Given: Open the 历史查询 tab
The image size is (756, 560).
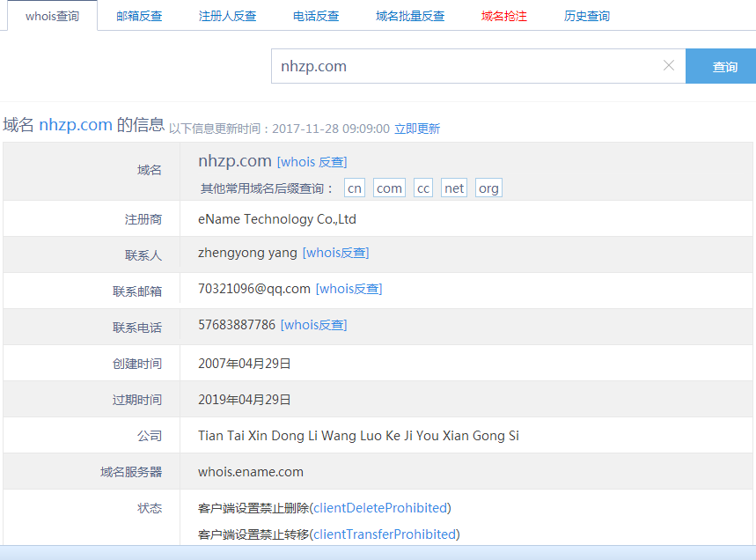Looking at the screenshot, I should tap(586, 15).
